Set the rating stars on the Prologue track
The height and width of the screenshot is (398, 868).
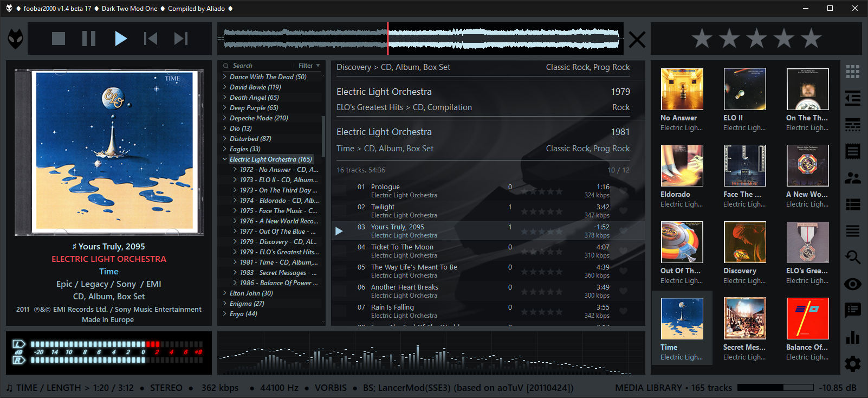542,191
